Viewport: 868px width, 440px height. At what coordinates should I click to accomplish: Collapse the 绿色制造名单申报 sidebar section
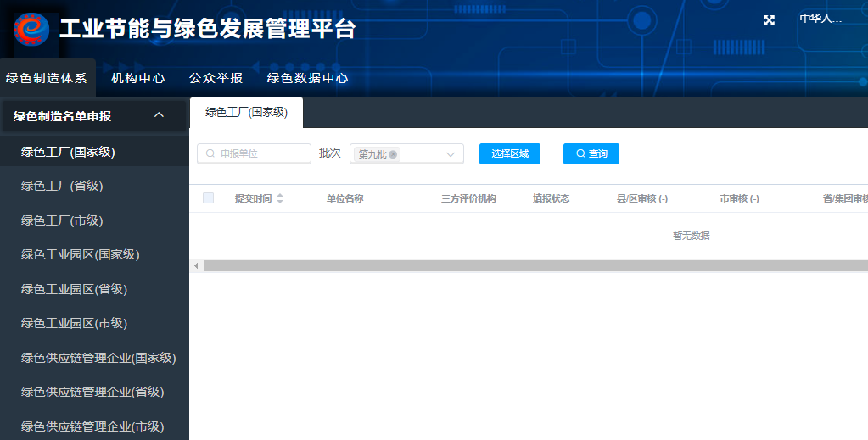tap(159, 115)
